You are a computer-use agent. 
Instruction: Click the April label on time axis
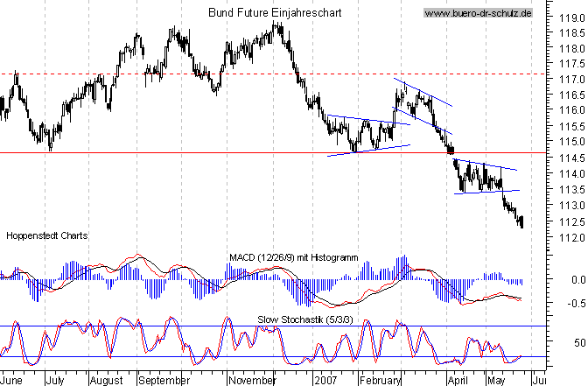pyautogui.click(x=455, y=382)
